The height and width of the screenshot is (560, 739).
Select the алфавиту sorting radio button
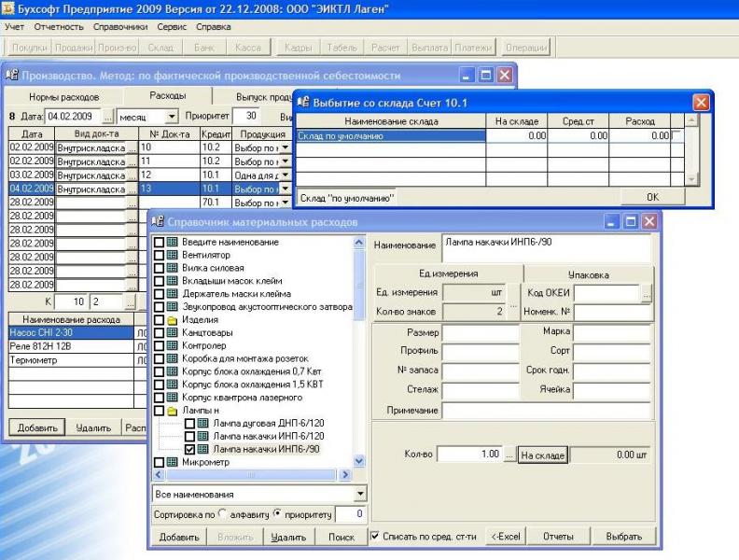pos(222,513)
